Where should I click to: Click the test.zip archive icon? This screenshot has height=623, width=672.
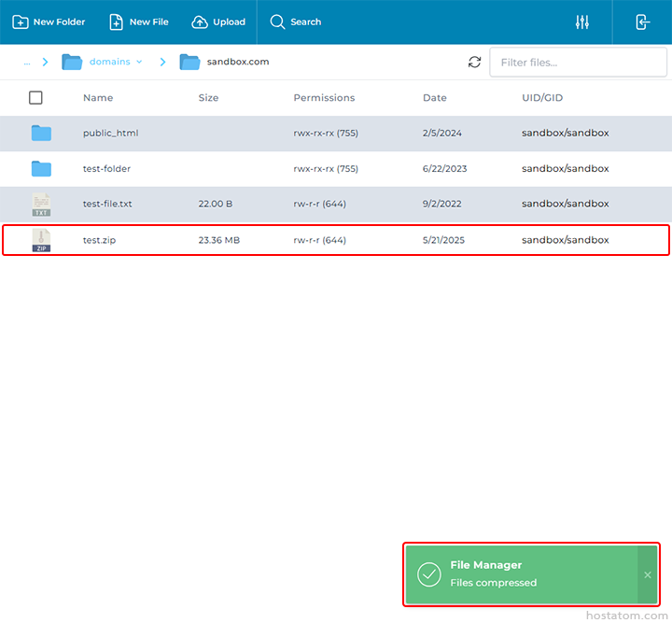[x=41, y=240]
